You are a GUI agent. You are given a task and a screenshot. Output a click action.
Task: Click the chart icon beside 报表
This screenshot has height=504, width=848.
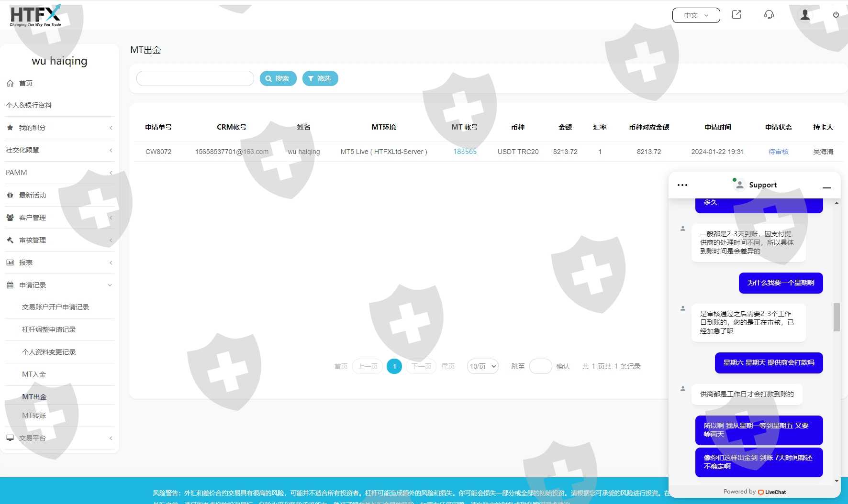(10, 263)
